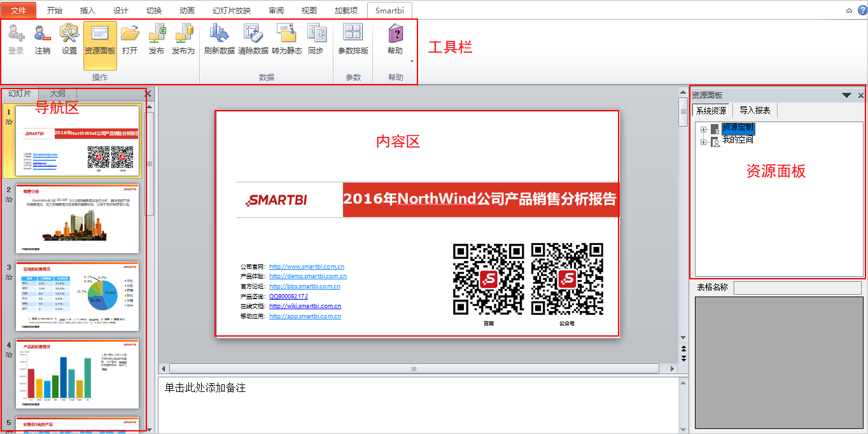The image size is (868, 434).
Task: Close the 资源面板 panel with X
Action: (861, 95)
